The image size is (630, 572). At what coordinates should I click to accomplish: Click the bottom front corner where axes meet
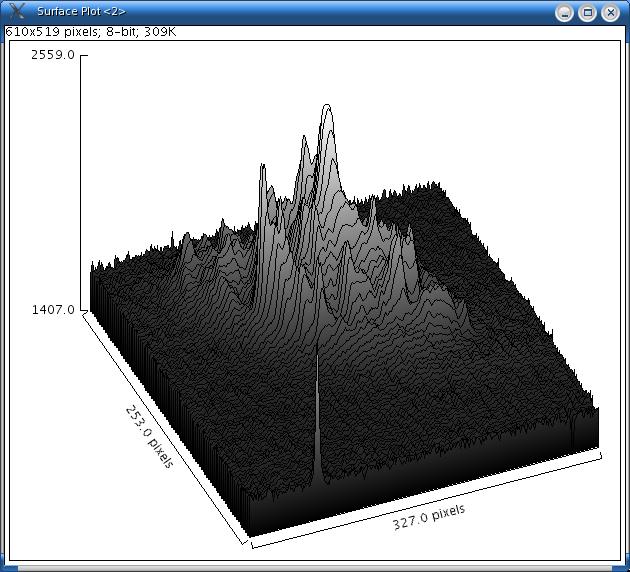click(247, 545)
